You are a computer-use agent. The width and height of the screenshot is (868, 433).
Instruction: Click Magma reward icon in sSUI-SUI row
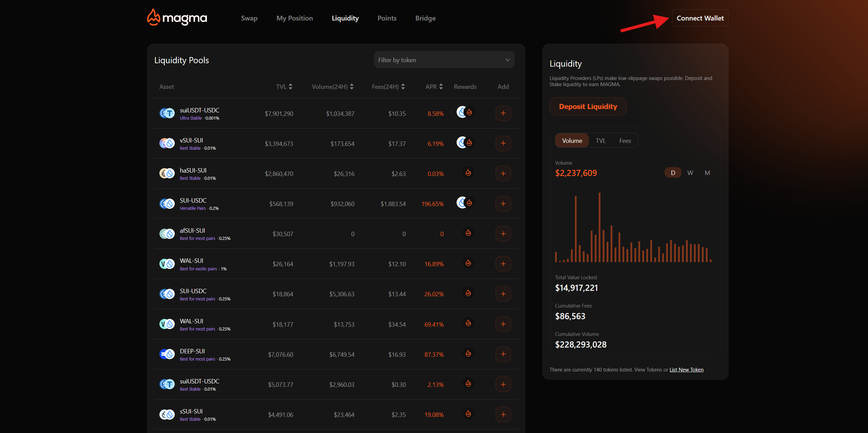(468, 414)
